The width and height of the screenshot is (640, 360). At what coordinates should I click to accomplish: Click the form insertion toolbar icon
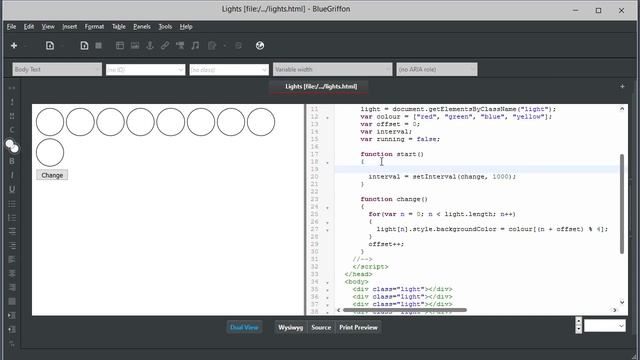211,46
